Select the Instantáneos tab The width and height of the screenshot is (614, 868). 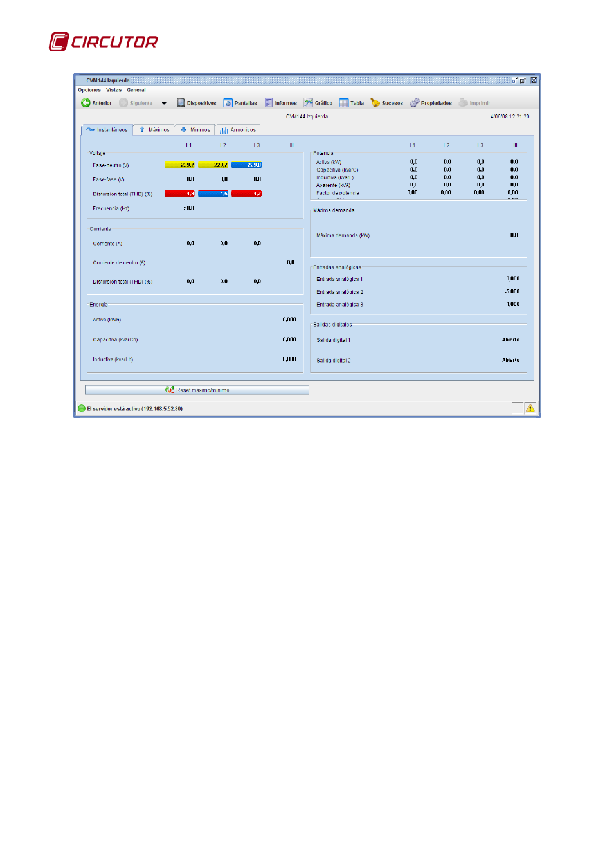pos(107,130)
